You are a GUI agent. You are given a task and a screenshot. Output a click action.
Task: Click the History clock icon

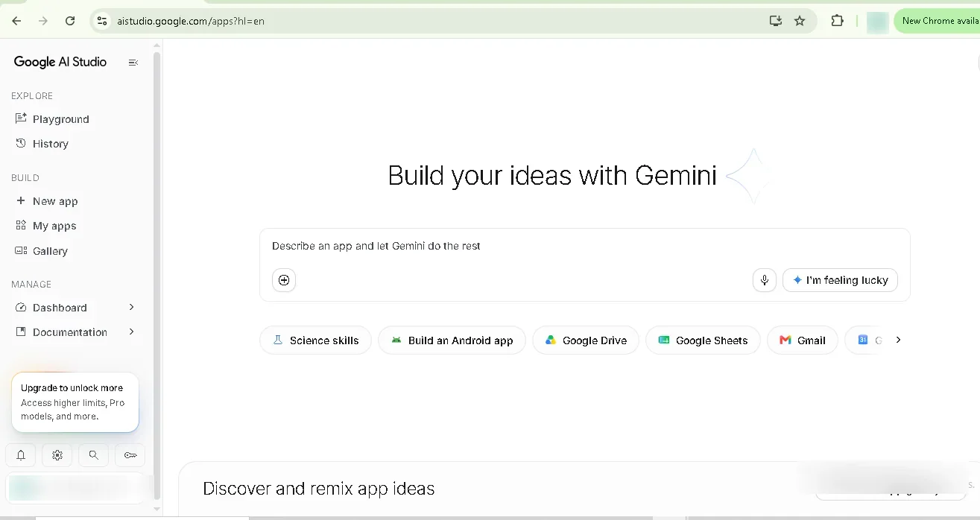tap(21, 143)
